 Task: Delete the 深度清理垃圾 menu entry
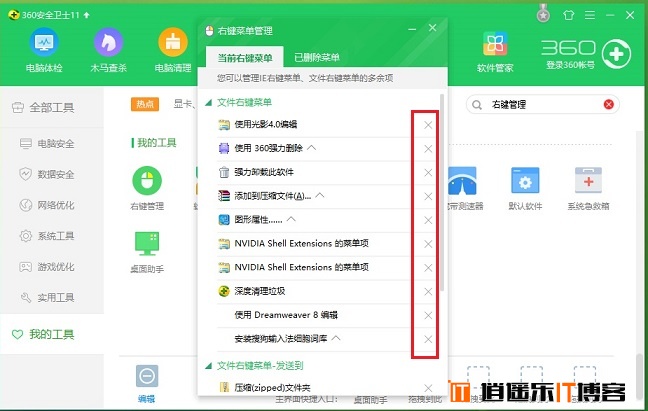tap(428, 292)
